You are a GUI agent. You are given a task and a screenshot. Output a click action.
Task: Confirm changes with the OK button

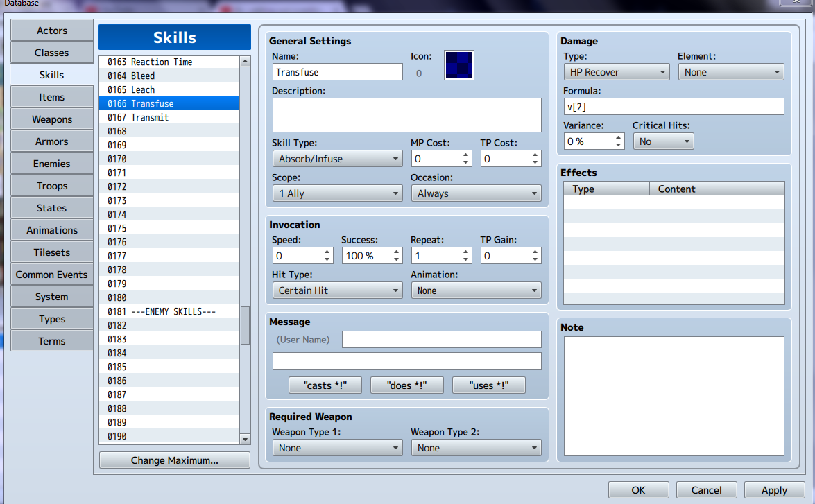[638, 489]
